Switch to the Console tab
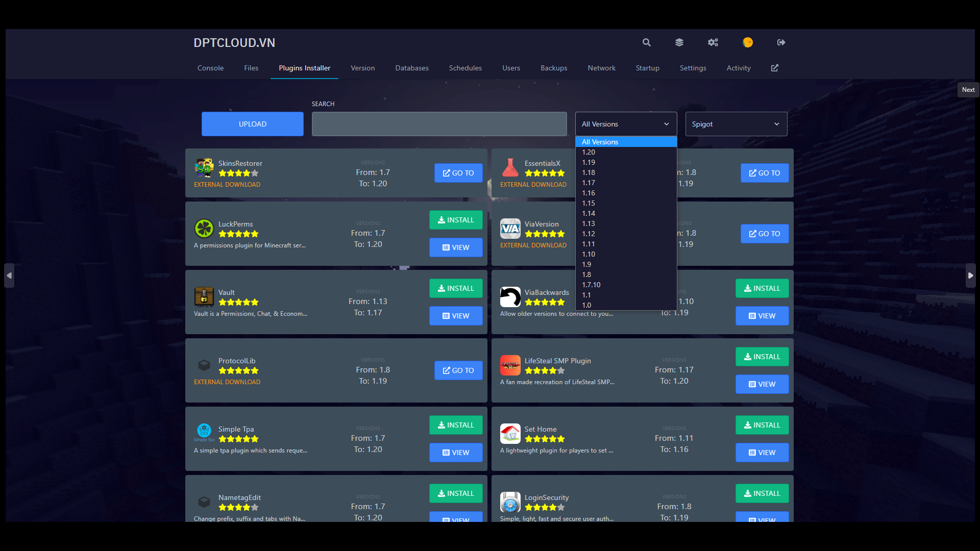This screenshot has width=980, height=551. pos(210,68)
